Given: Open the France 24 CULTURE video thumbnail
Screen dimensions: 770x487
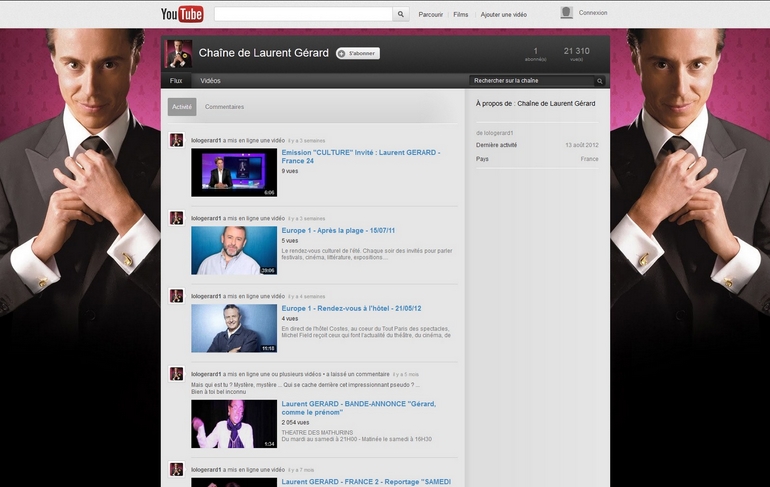Looking at the screenshot, I should coord(234,172).
